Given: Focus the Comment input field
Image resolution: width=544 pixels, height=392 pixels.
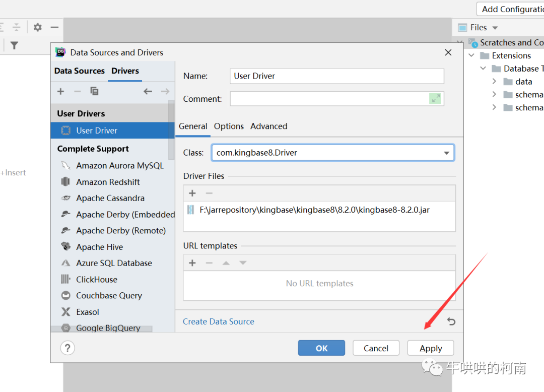Looking at the screenshot, I should click(337, 99).
